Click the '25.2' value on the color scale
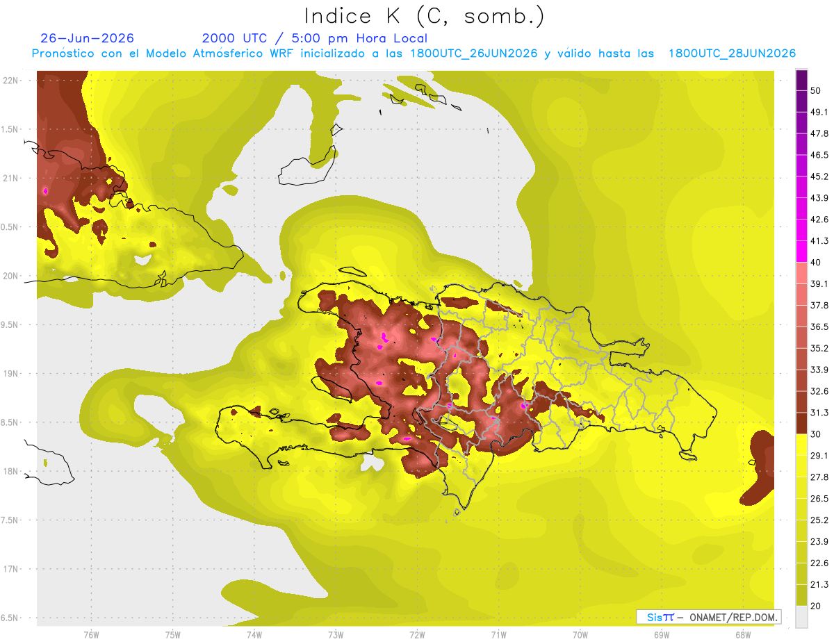Image resolution: width=834 pixels, height=644 pixels. (819, 520)
